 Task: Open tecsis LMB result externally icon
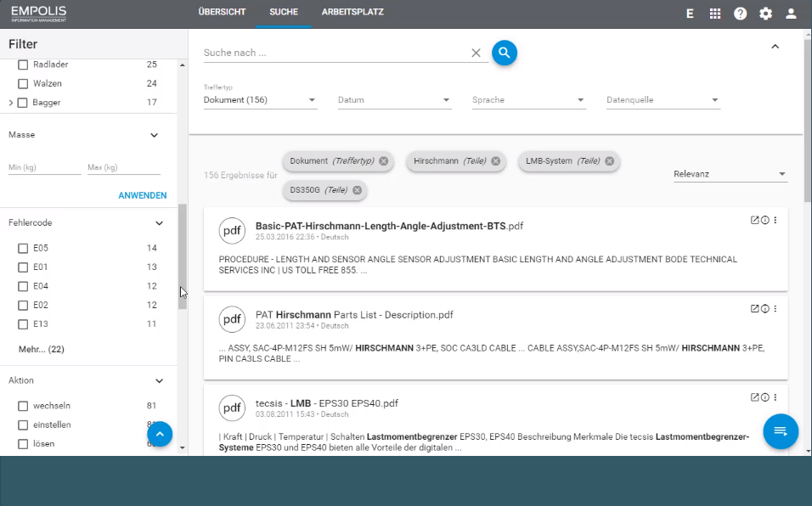[x=754, y=397]
